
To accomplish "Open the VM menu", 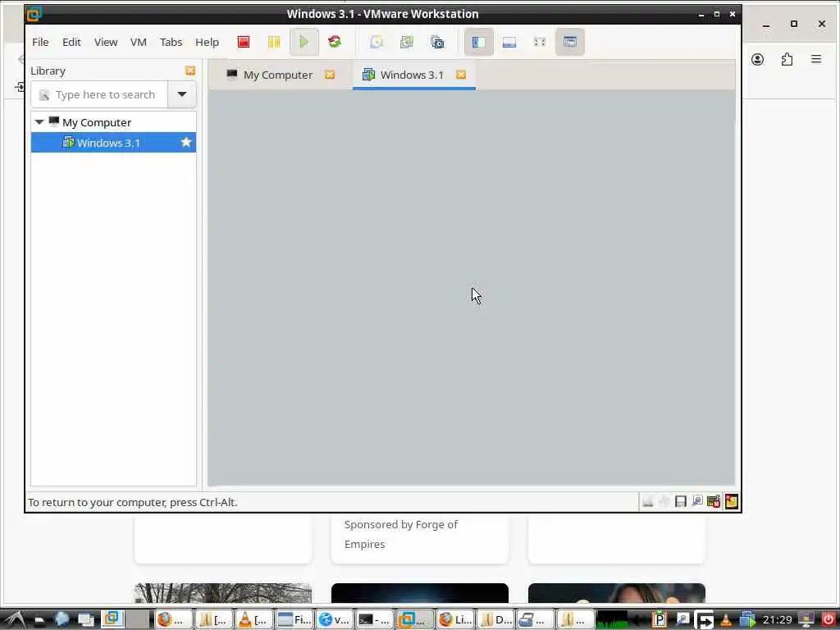I will 138,42.
